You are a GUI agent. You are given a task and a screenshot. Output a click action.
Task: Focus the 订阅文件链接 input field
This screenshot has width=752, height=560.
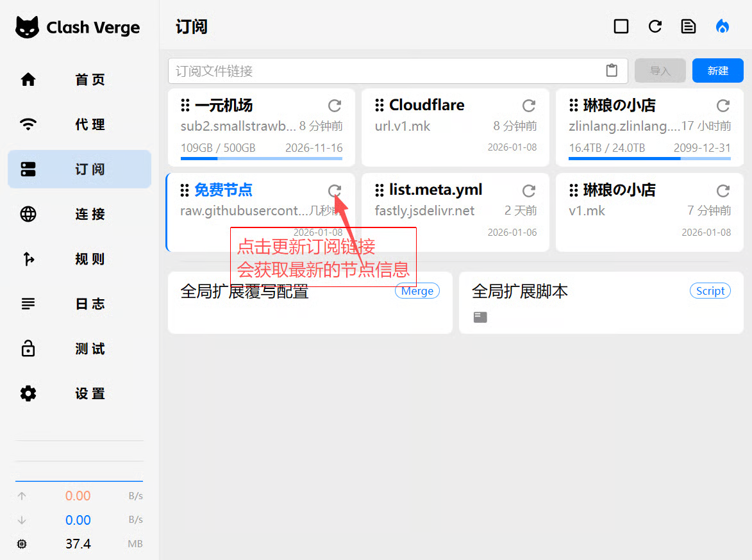tap(385, 70)
